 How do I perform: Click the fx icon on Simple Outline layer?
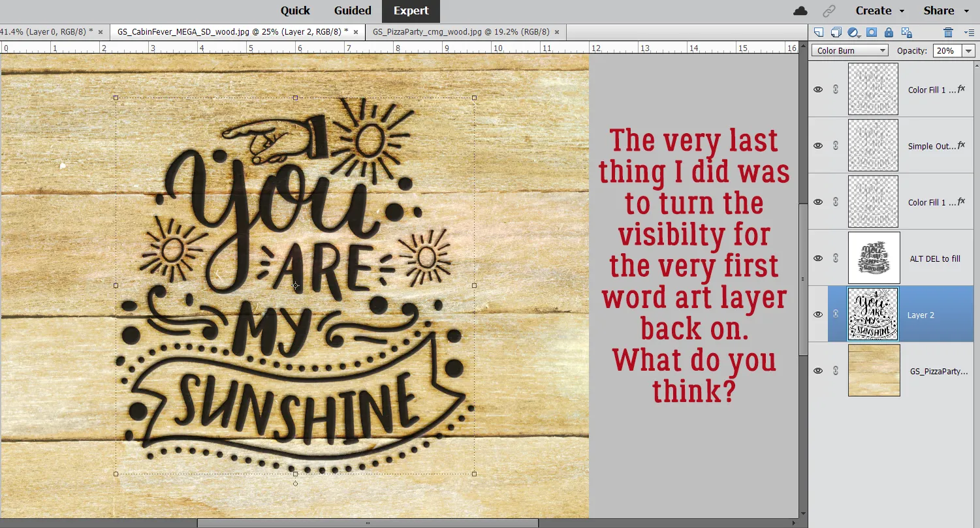pos(961,145)
